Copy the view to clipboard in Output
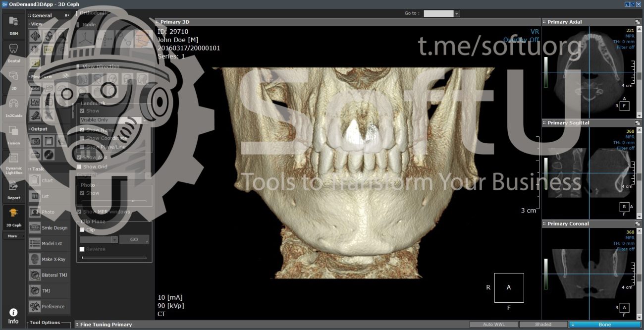The height and width of the screenshot is (330, 644). [x=48, y=141]
